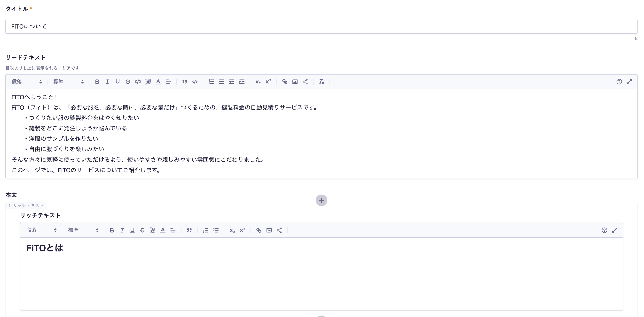Screen dimensions: 644x317
Task: Decrease indent in lead text toolbar
Action: [232, 82]
